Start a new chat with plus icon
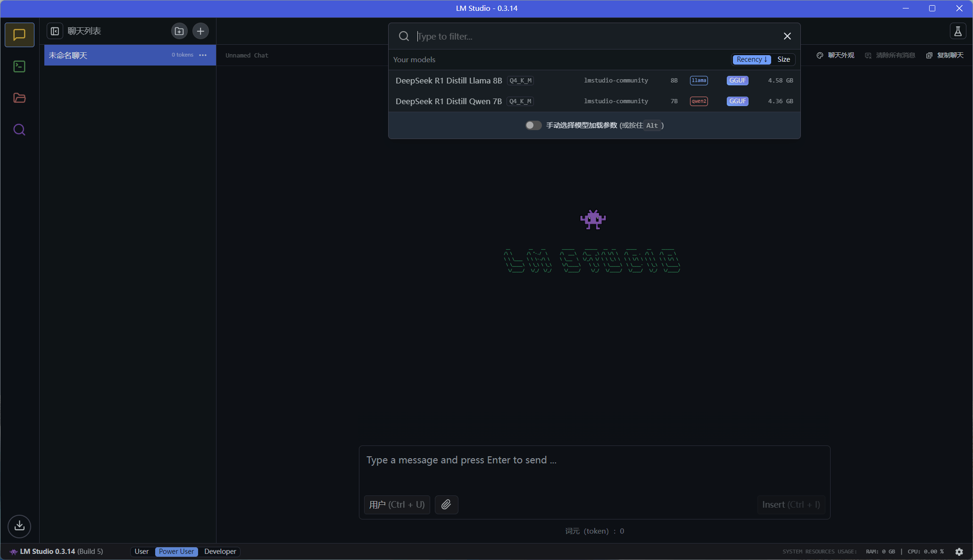This screenshot has width=973, height=560. tap(200, 31)
